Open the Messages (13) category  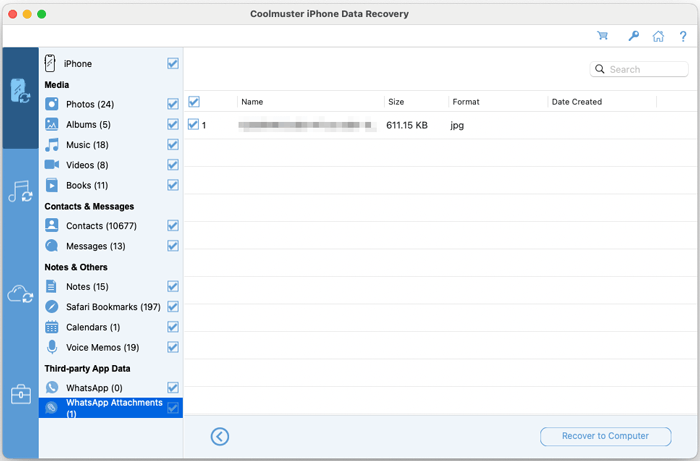pyautogui.click(x=96, y=246)
